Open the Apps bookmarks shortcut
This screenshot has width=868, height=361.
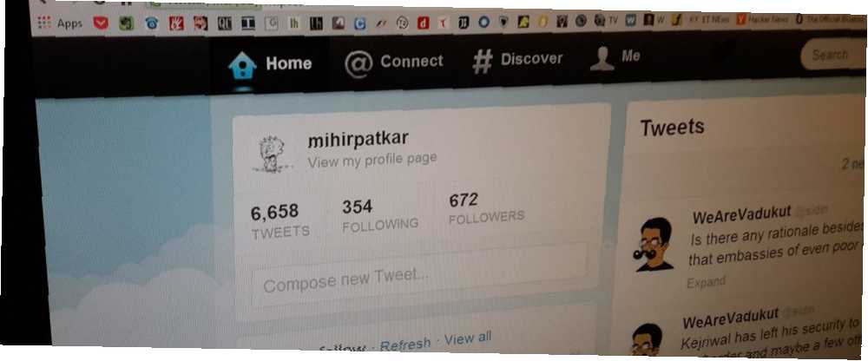(x=60, y=23)
